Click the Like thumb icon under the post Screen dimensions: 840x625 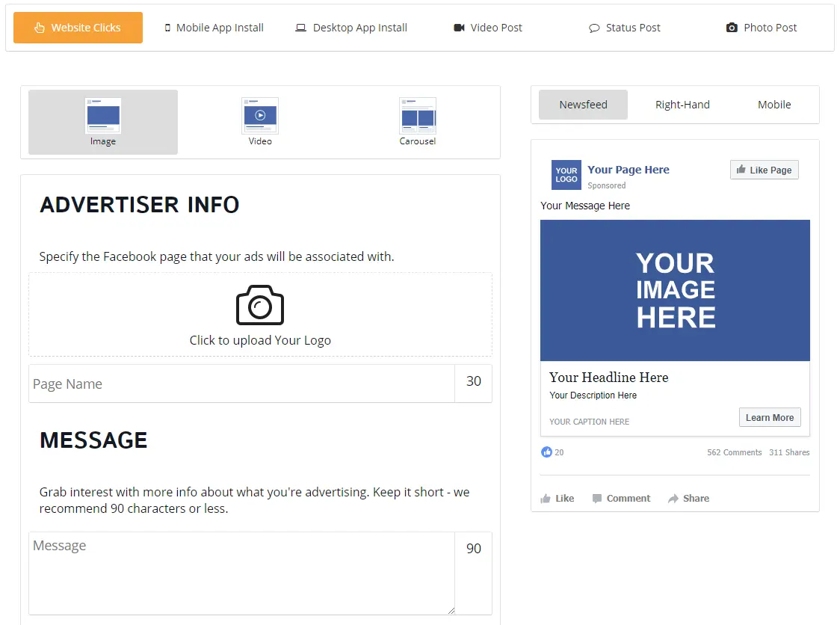pyautogui.click(x=545, y=498)
